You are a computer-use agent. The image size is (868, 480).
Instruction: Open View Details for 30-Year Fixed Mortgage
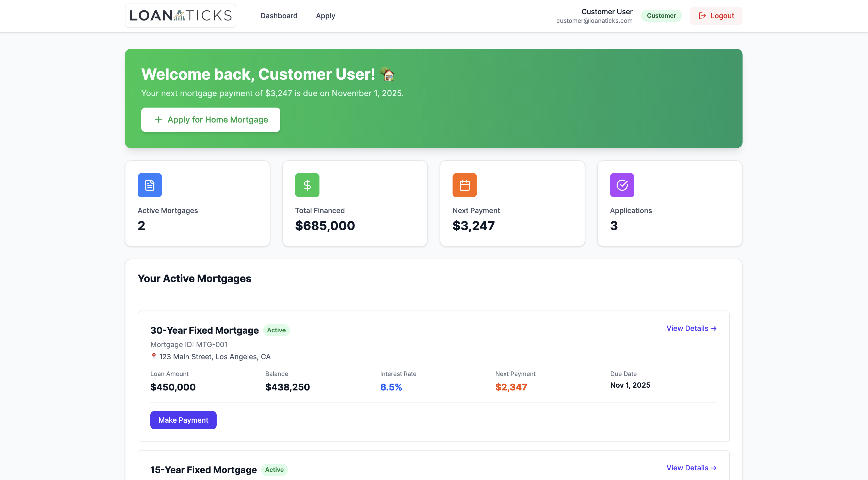tap(691, 329)
